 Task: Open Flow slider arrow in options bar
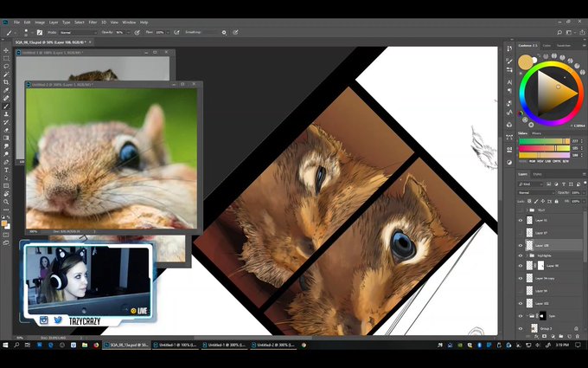coord(168,33)
